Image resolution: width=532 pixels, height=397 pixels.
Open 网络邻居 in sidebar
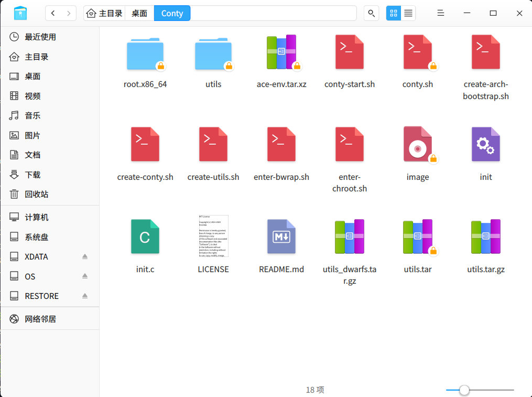click(x=50, y=319)
